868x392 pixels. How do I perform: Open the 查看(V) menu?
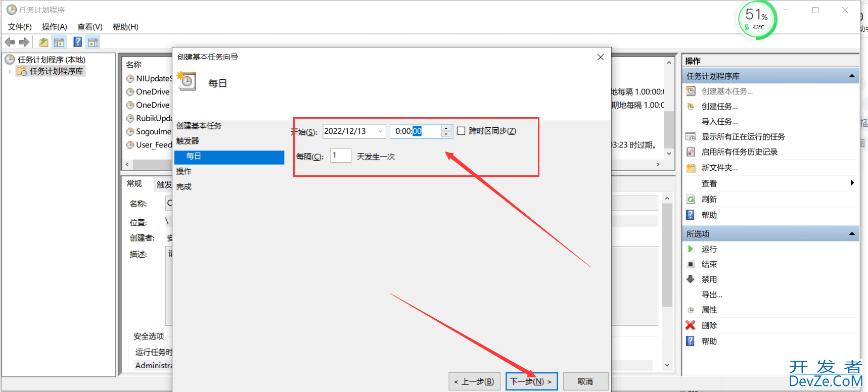click(90, 27)
